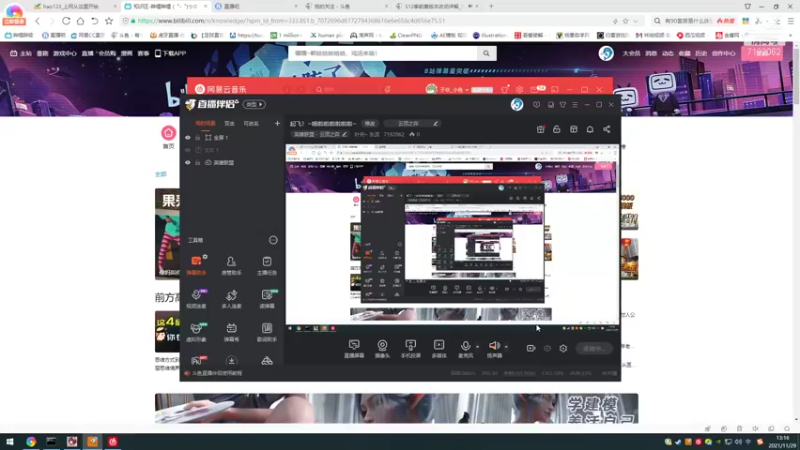Screen dimensions: 800x450
Task: Switch to the 可改名 scene tab
Action: pos(251,123)
